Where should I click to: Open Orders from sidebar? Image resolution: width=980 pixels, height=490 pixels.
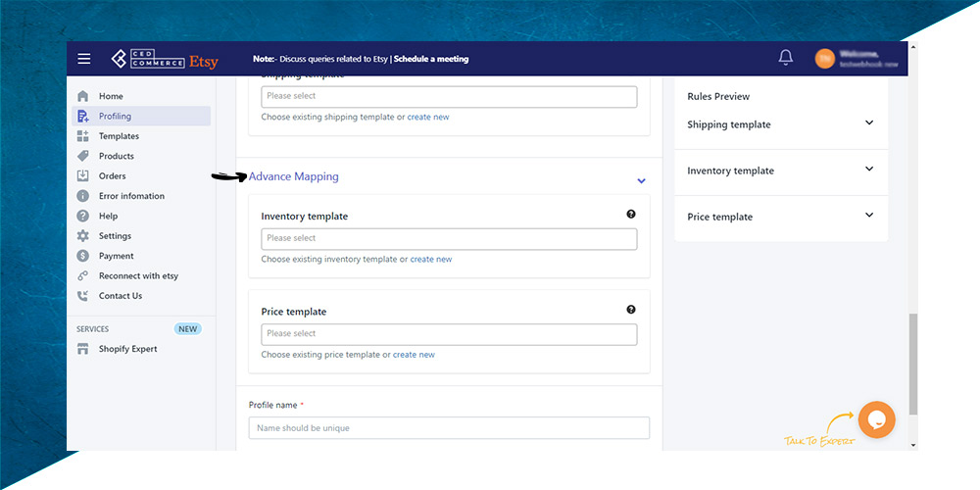pos(112,176)
